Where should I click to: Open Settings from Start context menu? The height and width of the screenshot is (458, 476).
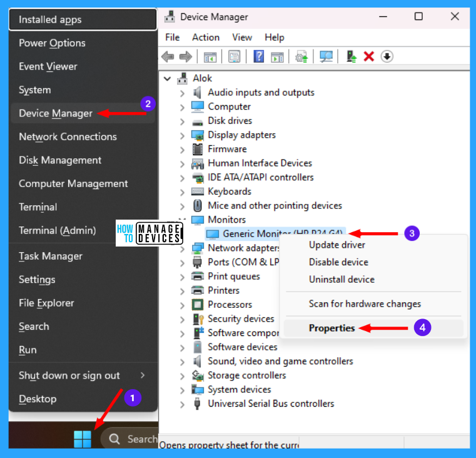(x=83, y=280)
